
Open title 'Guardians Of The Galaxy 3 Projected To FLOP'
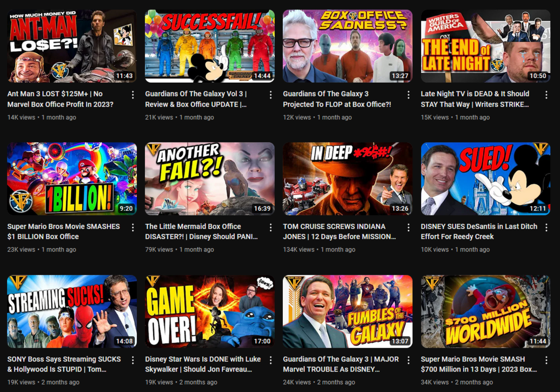(337, 99)
